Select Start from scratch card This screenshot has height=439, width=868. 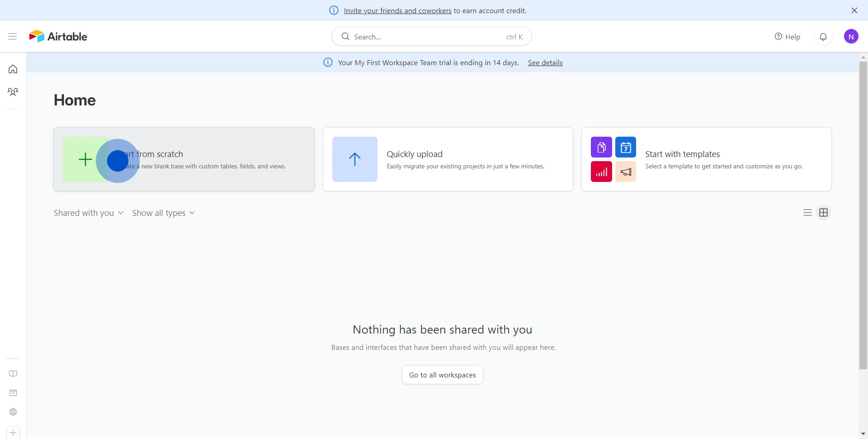(x=184, y=159)
